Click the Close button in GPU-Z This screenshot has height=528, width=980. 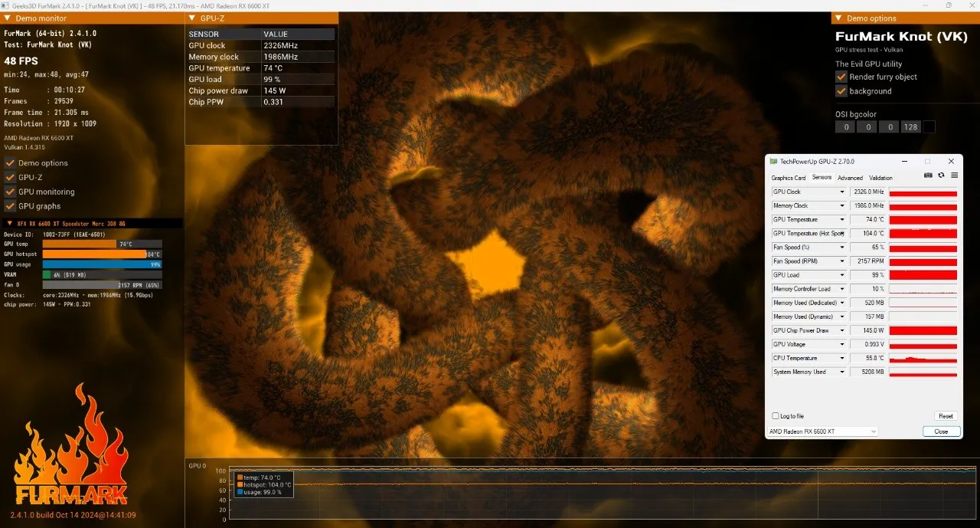(941, 431)
